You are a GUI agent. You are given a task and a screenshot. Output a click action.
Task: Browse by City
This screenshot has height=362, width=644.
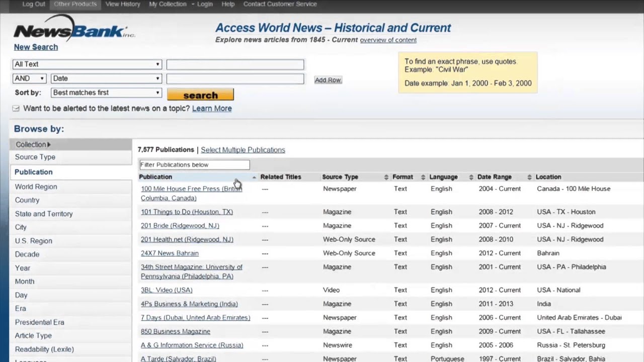point(21,227)
